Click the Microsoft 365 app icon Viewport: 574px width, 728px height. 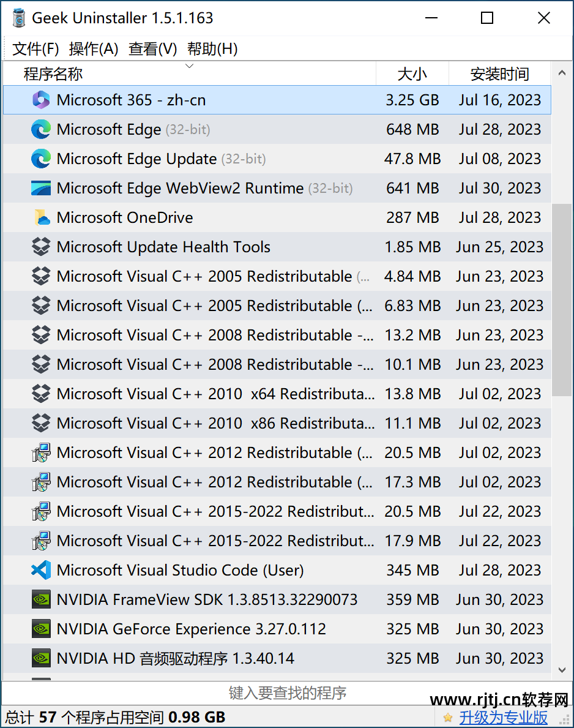[41, 100]
